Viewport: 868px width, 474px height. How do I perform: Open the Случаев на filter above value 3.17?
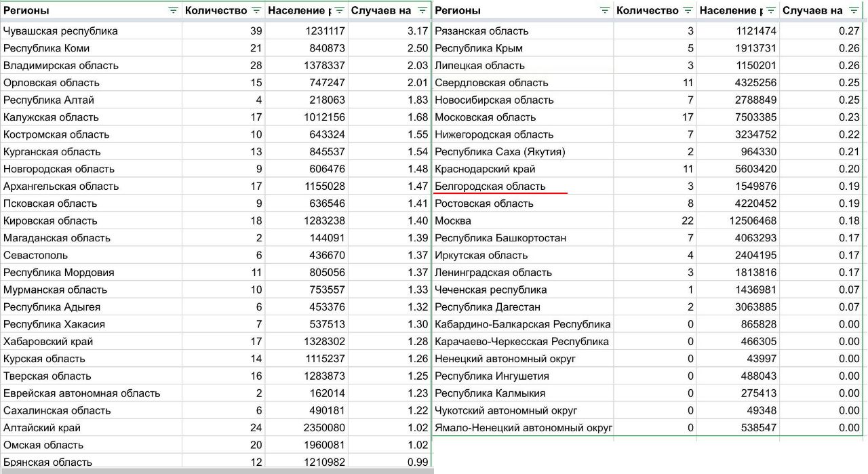[x=422, y=10]
